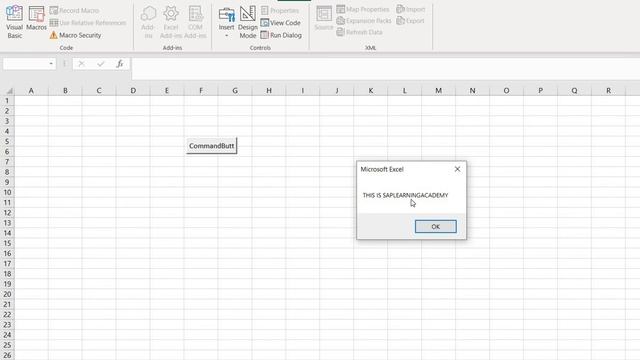Toggle Design Mode
Viewport: 640px width, 360px height.
tap(247, 22)
